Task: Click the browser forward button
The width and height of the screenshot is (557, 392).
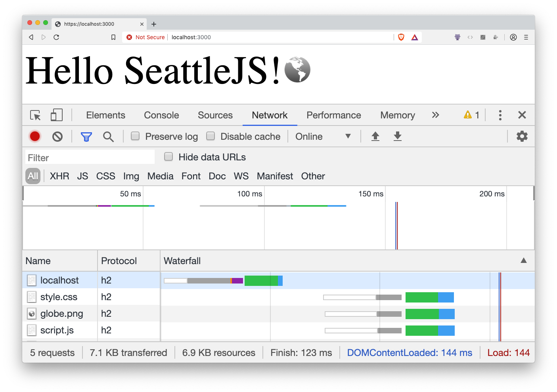Action: [44, 37]
